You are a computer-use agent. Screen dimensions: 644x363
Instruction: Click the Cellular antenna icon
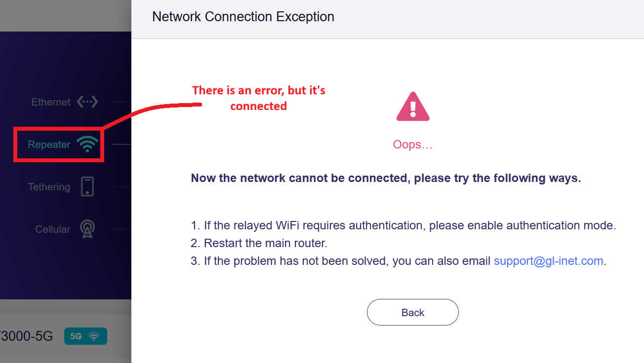pos(87,229)
